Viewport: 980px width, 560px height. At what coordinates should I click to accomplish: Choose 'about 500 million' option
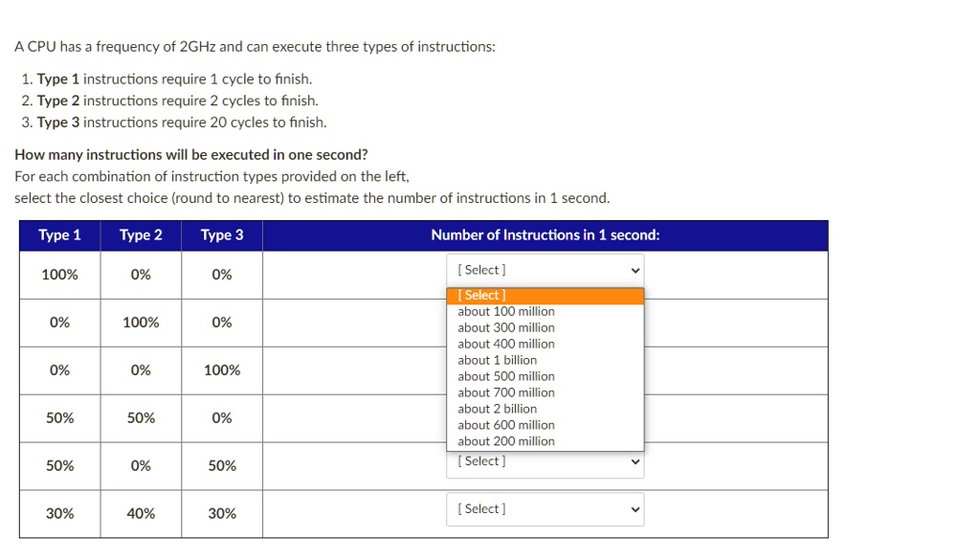coord(545,376)
